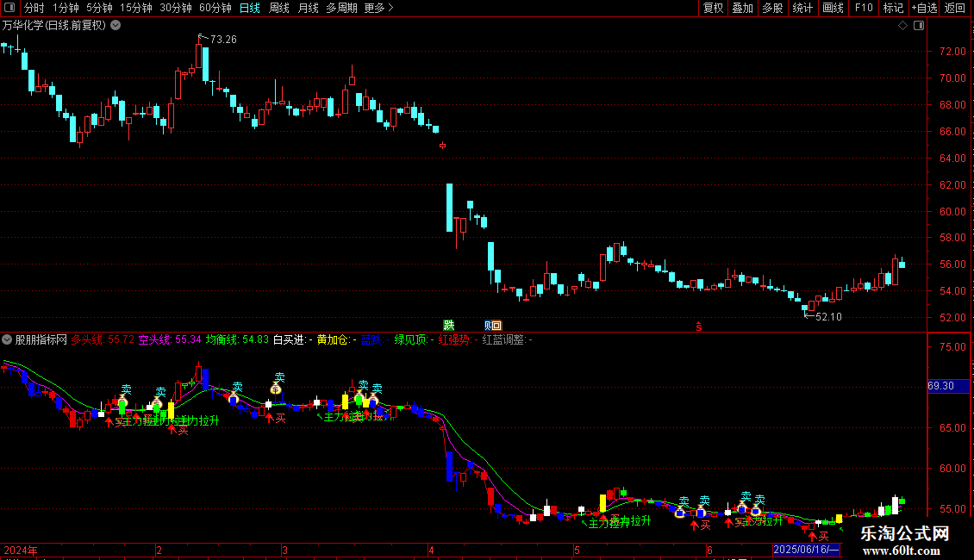Open the 多周期 multi-period view

(341, 8)
